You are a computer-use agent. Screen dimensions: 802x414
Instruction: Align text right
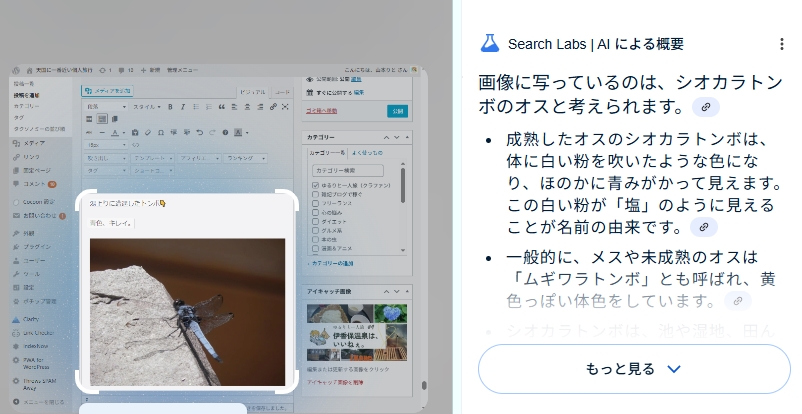pyautogui.click(x=260, y=107)
